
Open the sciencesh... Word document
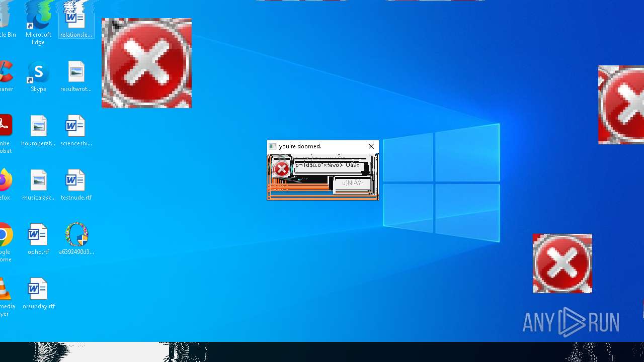[76, 131]
